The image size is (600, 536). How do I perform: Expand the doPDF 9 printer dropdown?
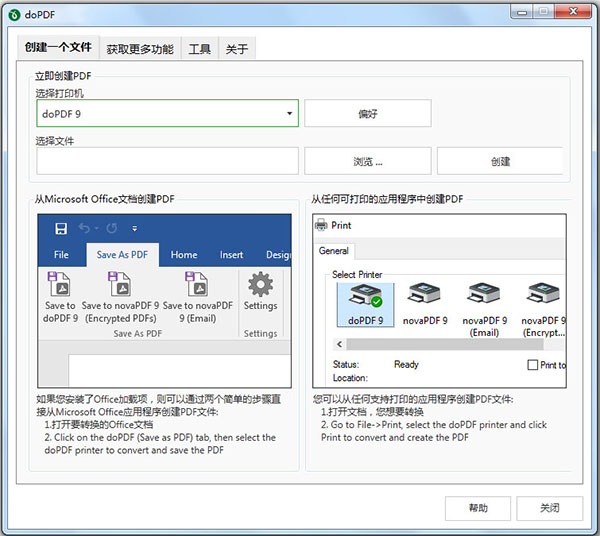(x=288, y=113)
